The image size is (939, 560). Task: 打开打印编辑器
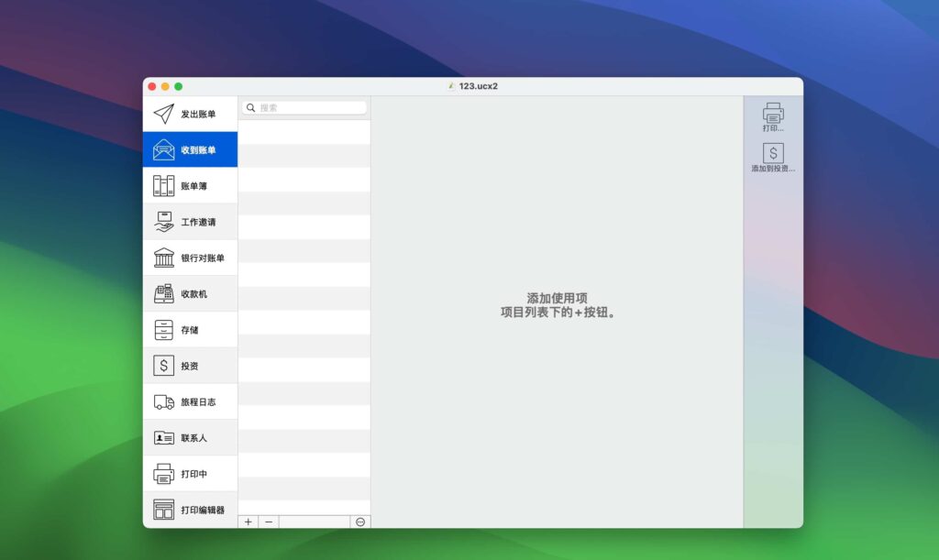(165, 509)
